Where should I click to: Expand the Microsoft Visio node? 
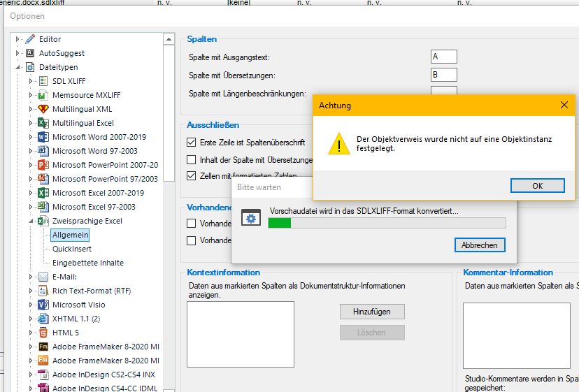(31, 305)
